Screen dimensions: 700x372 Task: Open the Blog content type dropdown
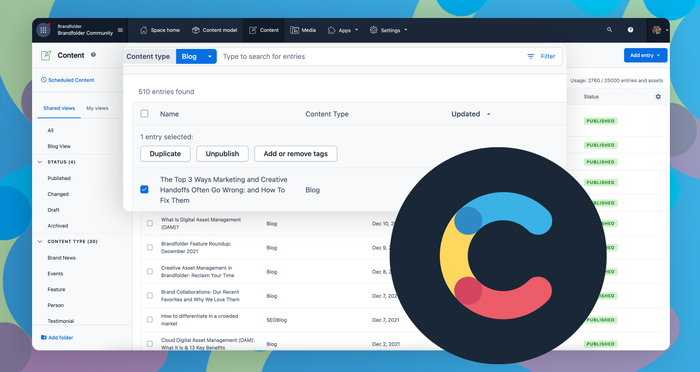196,56
